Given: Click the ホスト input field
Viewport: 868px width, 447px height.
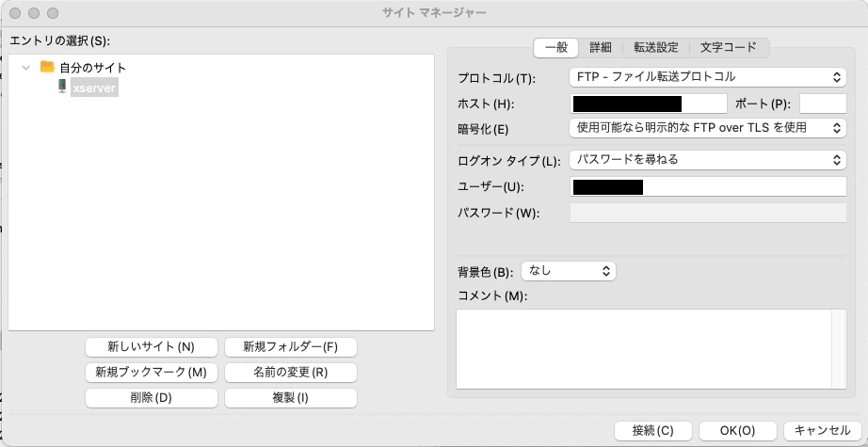Looking at the screenshot, I should [649, 104].
